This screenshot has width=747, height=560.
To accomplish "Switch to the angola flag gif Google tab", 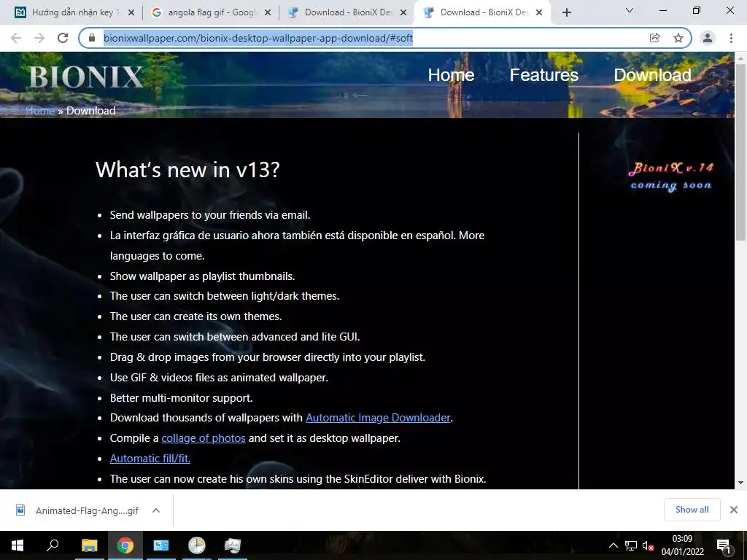I will [209, 12].
